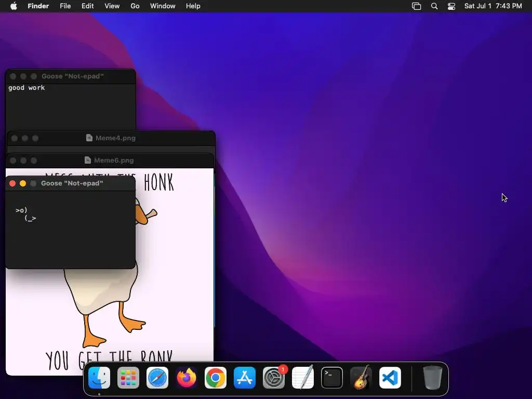Minimize the front Goose Not-epad window
Viewport: 532px width, 399px height.
click(x=23, y=183)
